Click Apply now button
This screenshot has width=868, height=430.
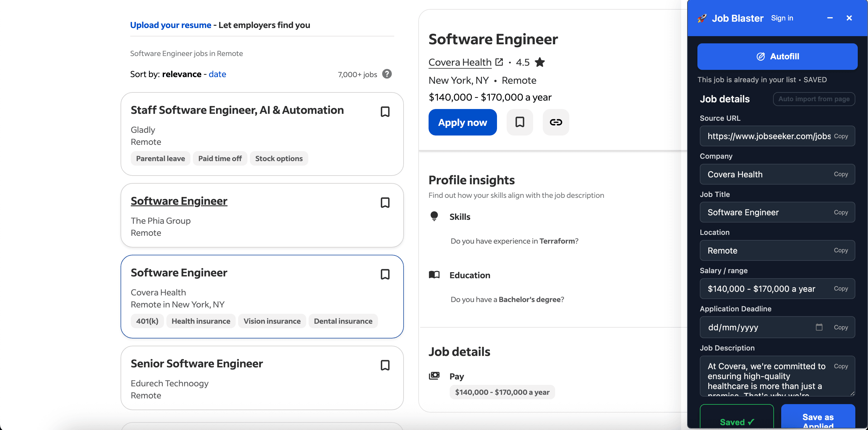(x=462, y=122)
